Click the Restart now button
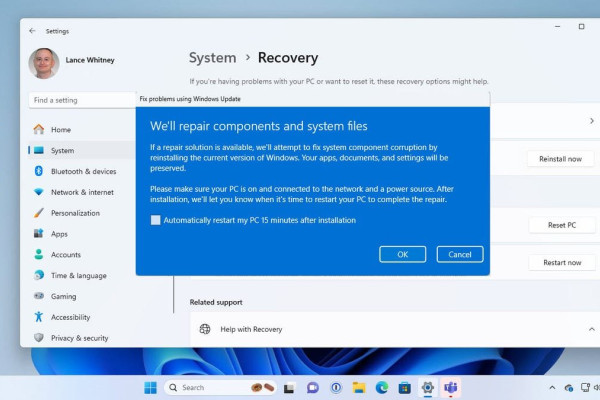This screenshot has width=600, height=400. [562, 263]
